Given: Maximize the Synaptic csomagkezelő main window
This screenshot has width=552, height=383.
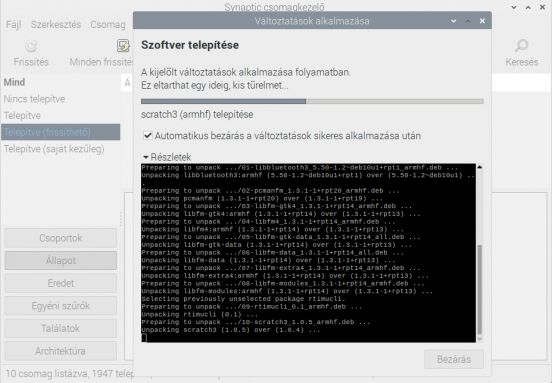Looking at the screenshot, I should (x=528, y=7).
